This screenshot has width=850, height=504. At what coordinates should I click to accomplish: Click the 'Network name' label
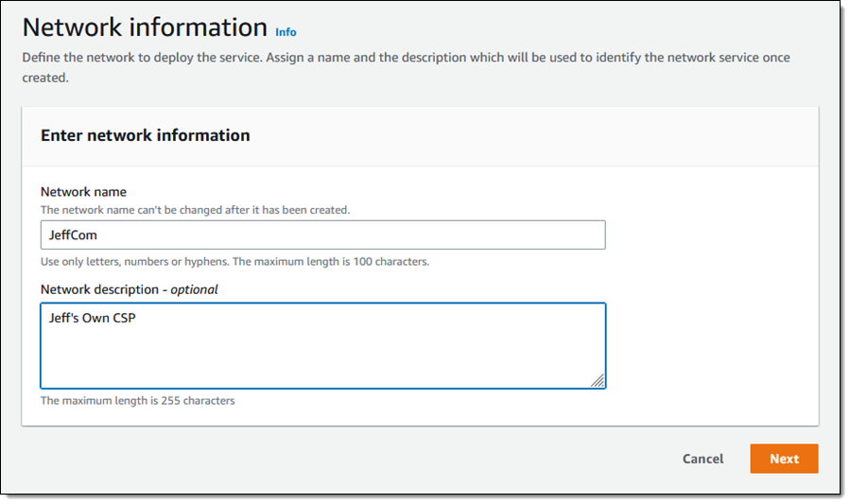83,192
